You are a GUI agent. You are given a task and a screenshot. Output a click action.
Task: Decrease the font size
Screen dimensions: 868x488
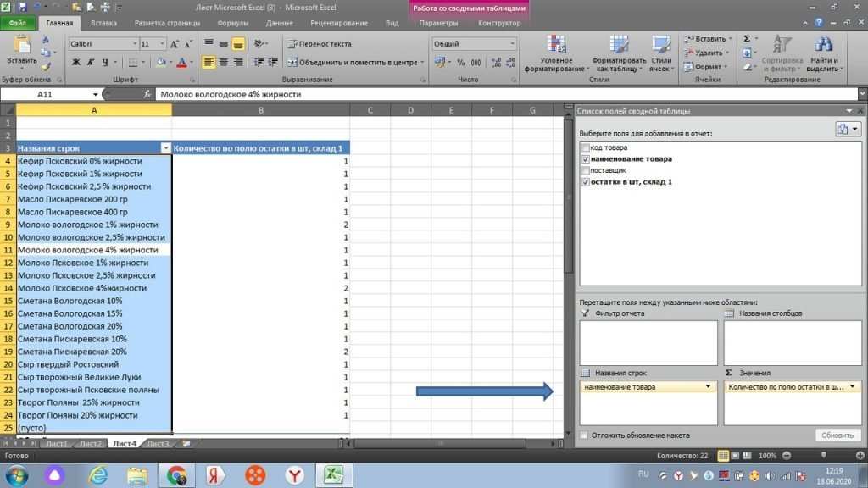(188, 44)
